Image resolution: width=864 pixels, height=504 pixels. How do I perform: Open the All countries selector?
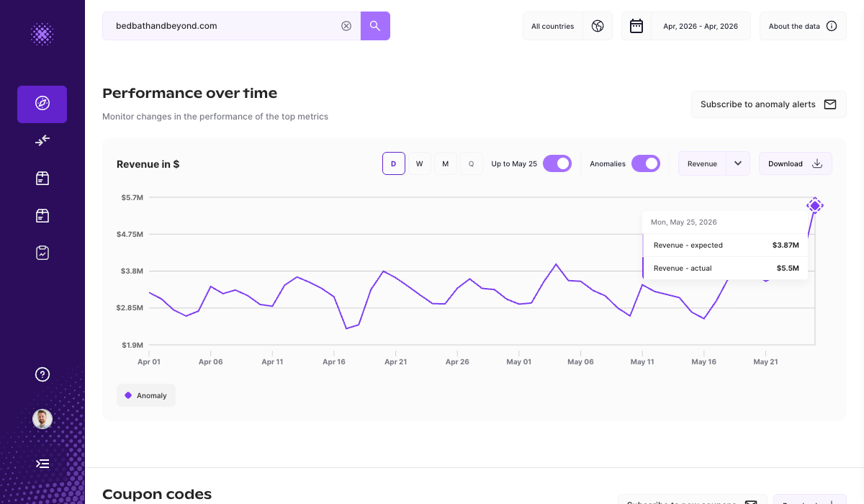tap(553, 26)
